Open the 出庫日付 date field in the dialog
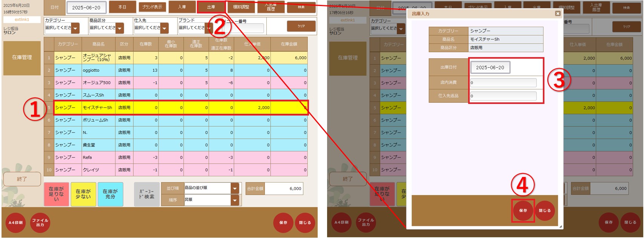The height and width of the screenshot is (238, 644). pos(490,68)
